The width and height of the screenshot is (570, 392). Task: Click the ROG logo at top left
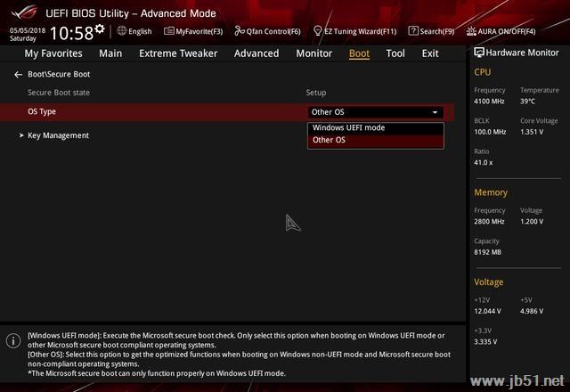click(x=24, y=13)
